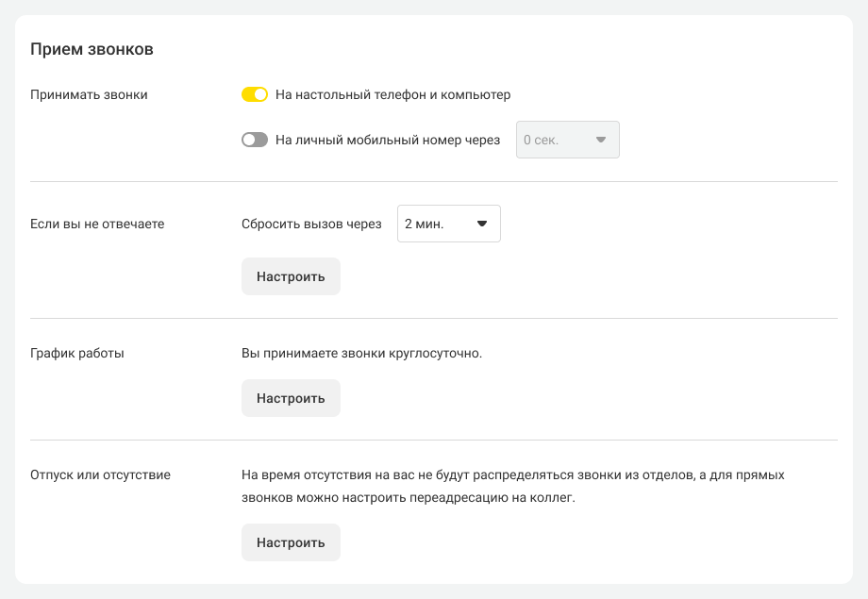Click the 'Прием звонков' heading
Viewport: 868px width, 599px height.
click(x=92, y=49)
